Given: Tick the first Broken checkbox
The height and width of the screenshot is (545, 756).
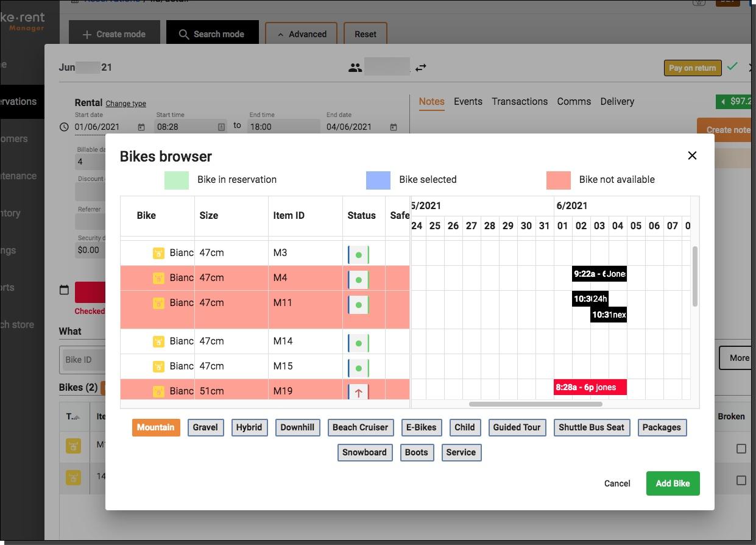Looking at the screenshot, I should [x=741, y=449].
